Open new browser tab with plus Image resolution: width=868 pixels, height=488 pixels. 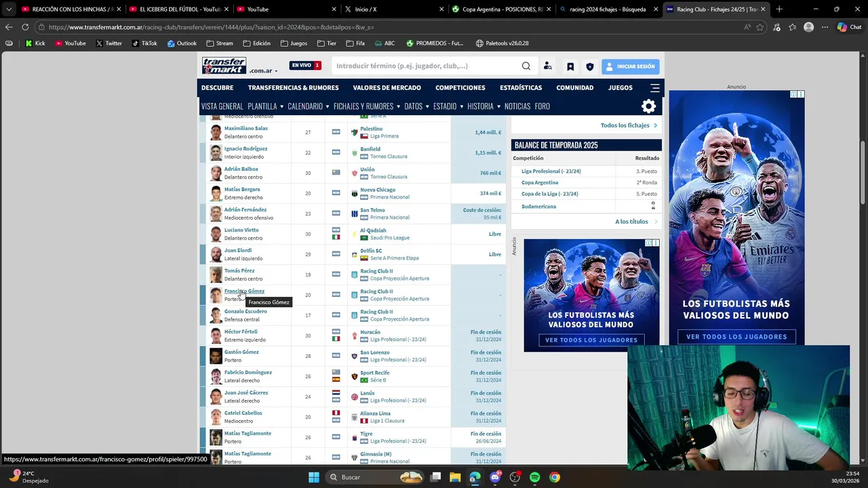[779, 9]
